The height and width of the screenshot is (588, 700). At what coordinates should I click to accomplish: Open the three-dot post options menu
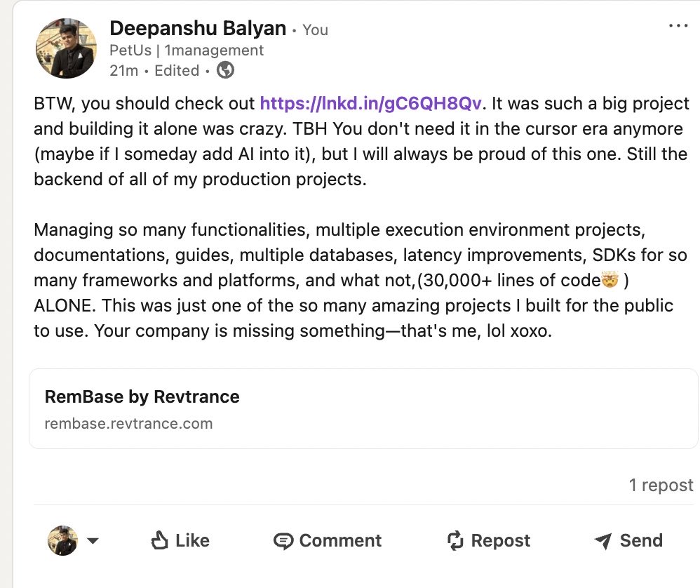(678, 26)
